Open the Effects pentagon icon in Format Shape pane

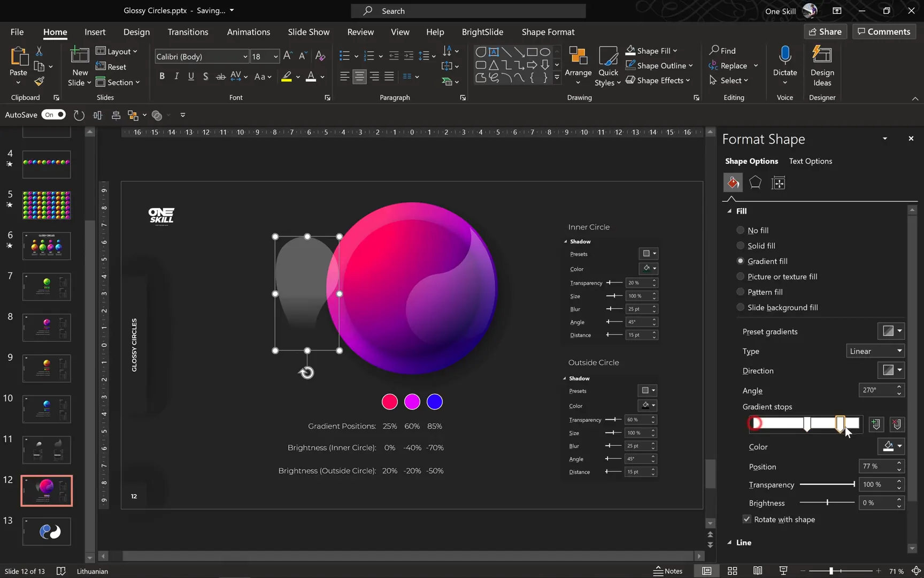(755, 182)
